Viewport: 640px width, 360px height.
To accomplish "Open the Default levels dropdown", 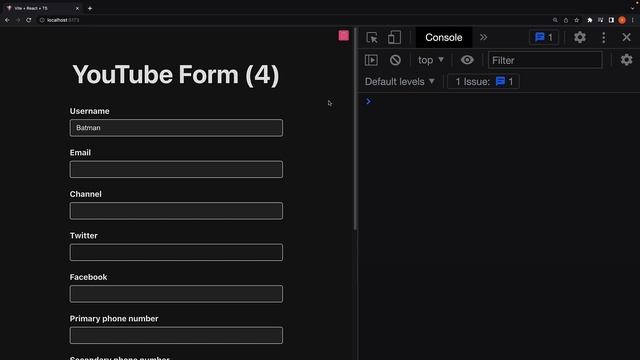I will 400,82.
